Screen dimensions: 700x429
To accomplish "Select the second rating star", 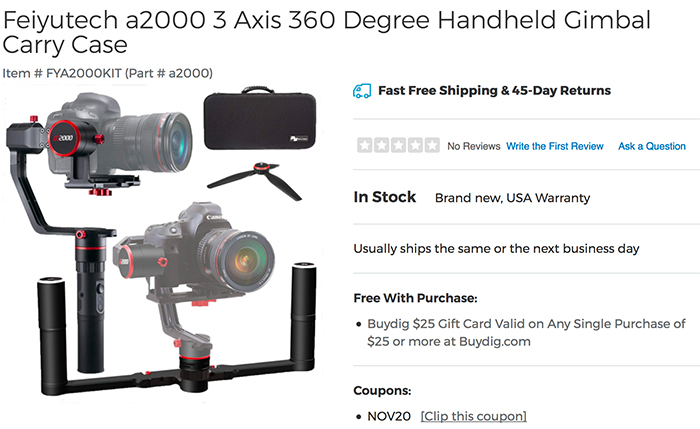I will coord(381,146).
